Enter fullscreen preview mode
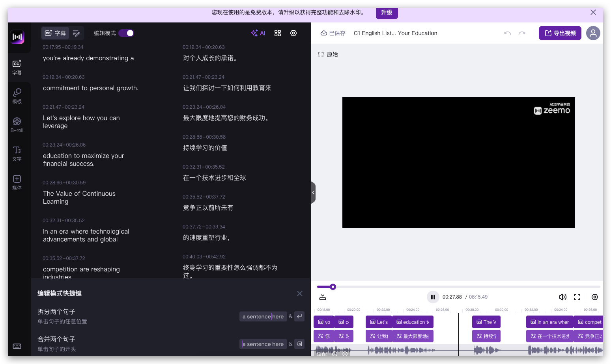Viewport: 611px width, 364px height. (x=577, y=297)
